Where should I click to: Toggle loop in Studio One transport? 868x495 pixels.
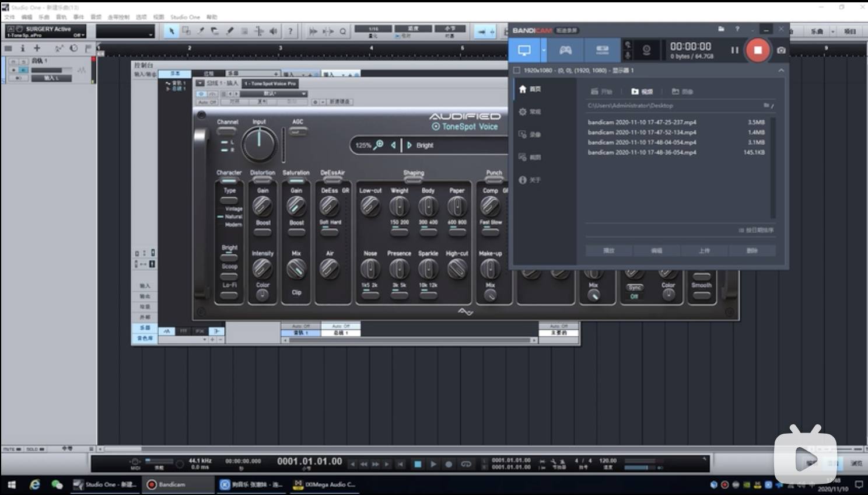tap(466, 464)
